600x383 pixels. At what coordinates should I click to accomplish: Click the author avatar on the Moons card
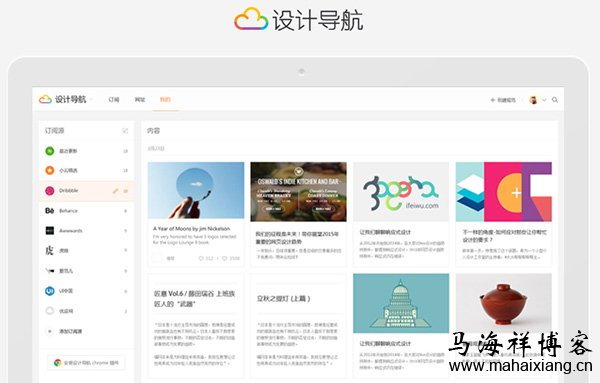(x=157, y=258)
